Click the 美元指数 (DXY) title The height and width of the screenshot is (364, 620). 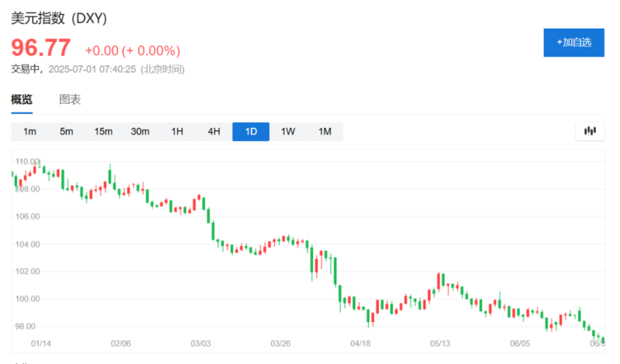pyautogui.click(x=56, y=17)
